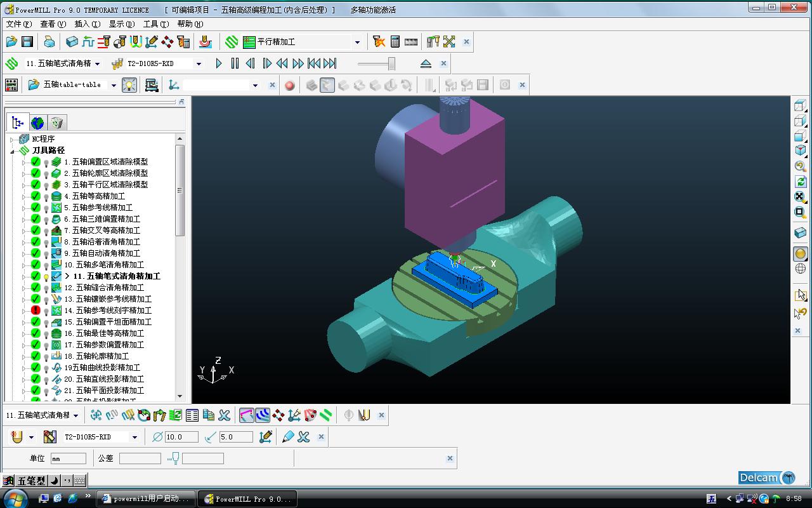Viewport: 812px width, 508px height.
Task: Toggle the wireframe sphere view icon
Action: pyautogui.click(x=800, y=269)
